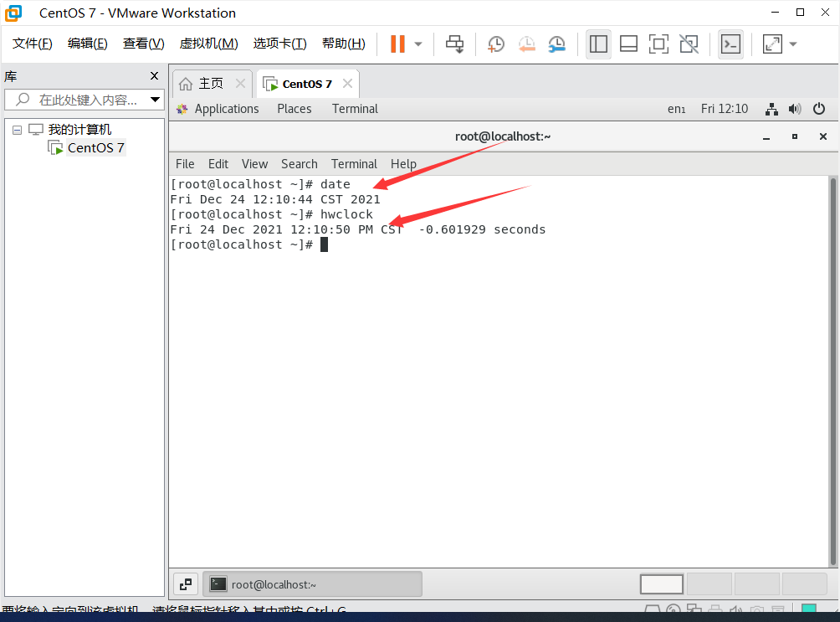Maximize the root@localhost terminal window

[x=795, y=136]
